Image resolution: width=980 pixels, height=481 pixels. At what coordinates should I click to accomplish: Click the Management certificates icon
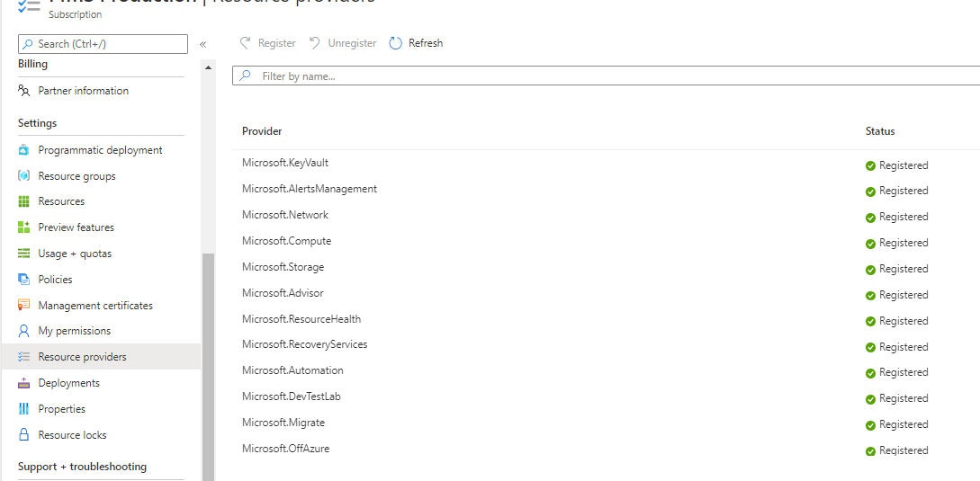[24, 306]
